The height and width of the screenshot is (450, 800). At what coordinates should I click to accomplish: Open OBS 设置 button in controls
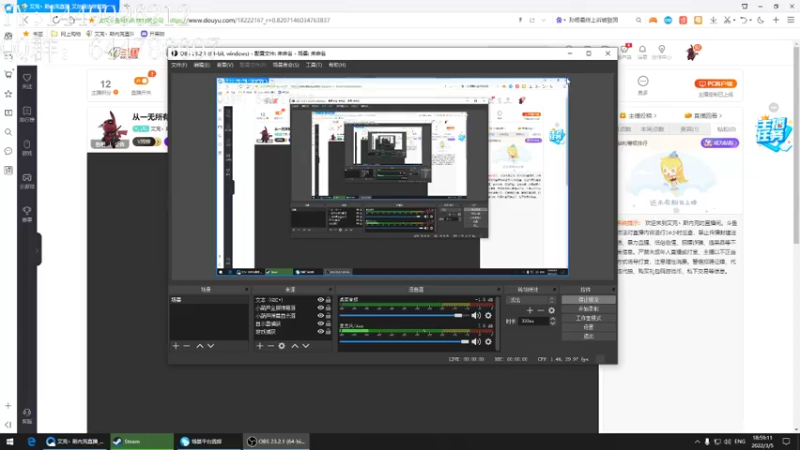pyautogui.click(x=589, y=327)
